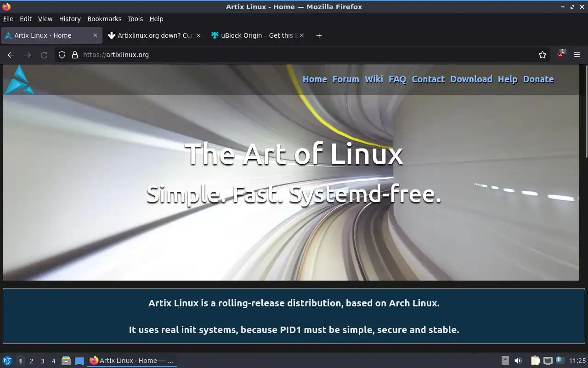The image size is (588, 368).
Task: Click the padlock site security icon
Action: point(75,55)
